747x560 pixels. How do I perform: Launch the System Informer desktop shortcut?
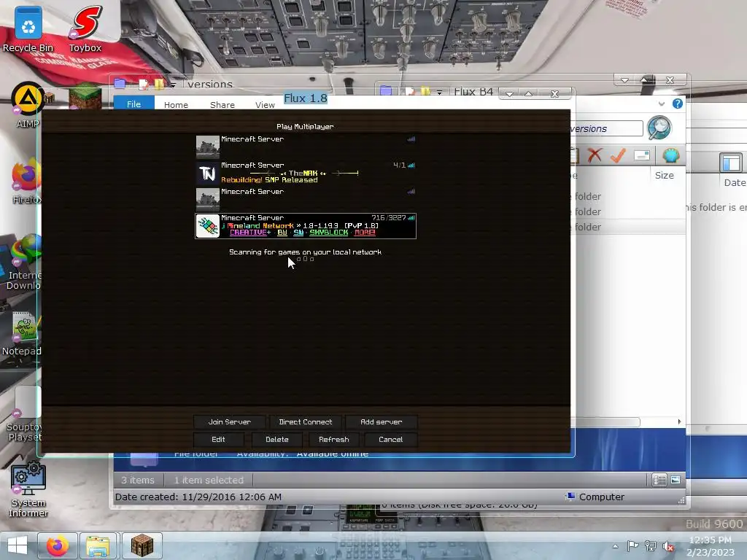[28, 489]
